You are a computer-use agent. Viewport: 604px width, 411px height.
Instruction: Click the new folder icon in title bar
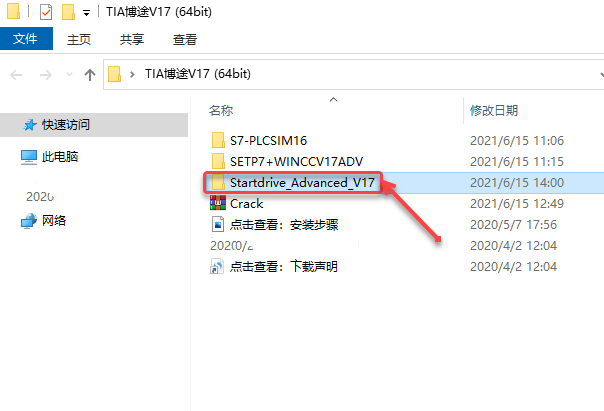click(x=68, y=12)
